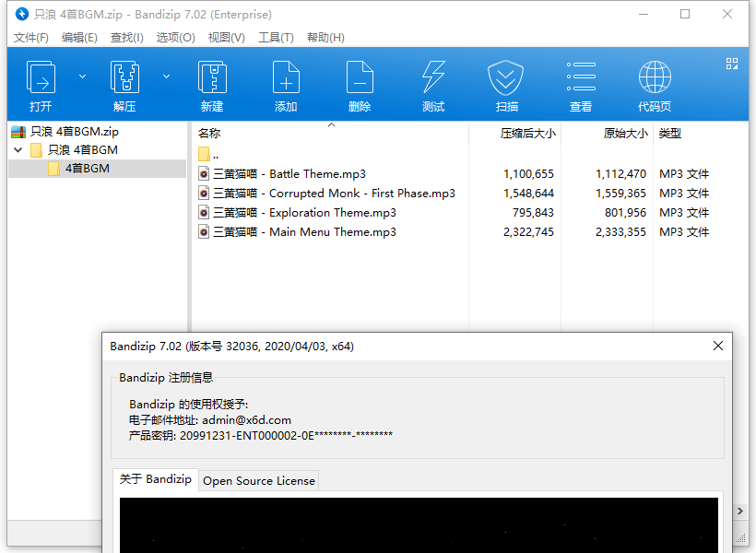Click the zip archive icon in tree root
The image size is (756, 553).
click(x=18, y=131)
